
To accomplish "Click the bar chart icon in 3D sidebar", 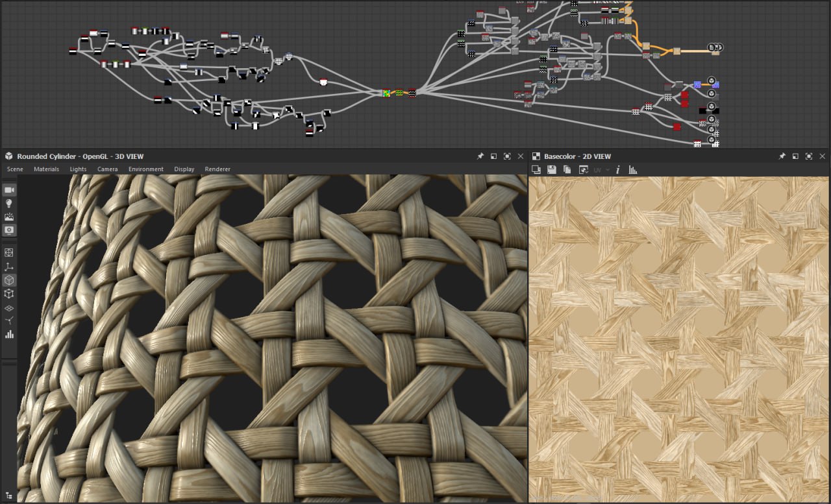I will point(9,335).
